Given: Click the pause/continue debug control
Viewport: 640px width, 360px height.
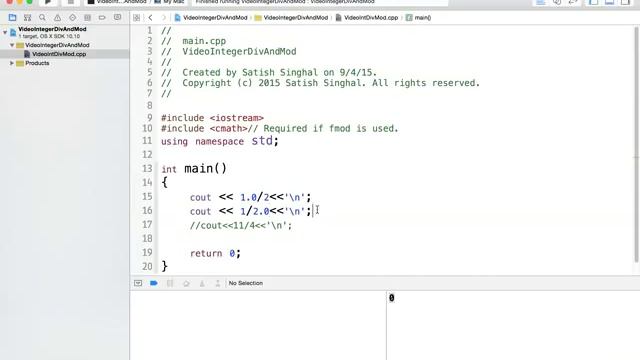Looking at the screenshot, I should [170, 283].
